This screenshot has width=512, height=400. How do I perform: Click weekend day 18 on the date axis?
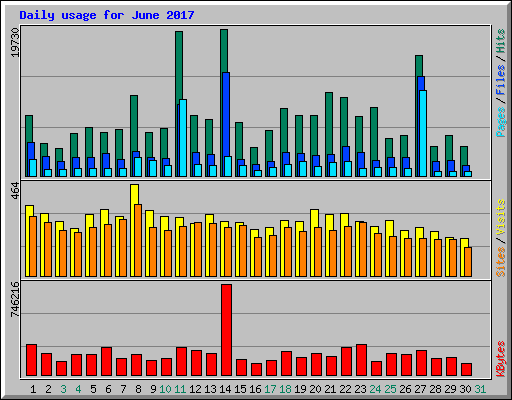tap(285, 389)
